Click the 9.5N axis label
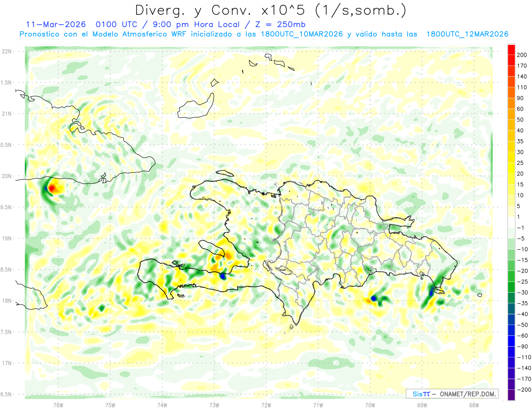The image size is (532, 411). pos(7,207)
